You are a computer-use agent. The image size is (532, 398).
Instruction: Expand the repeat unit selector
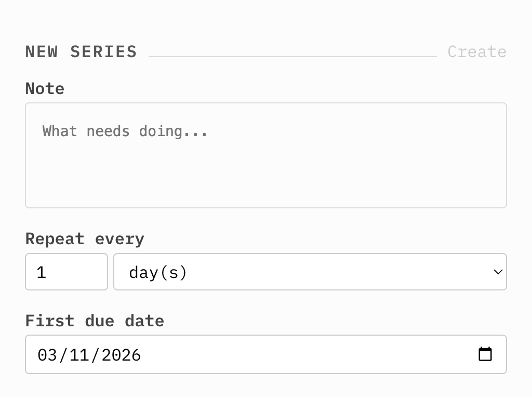[364, 272]
